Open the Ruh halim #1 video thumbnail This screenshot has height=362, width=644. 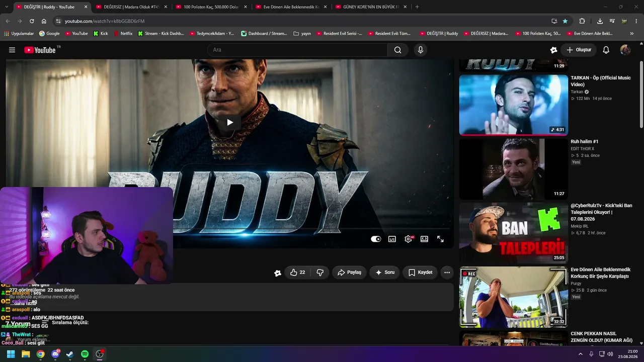coord(513,169)
